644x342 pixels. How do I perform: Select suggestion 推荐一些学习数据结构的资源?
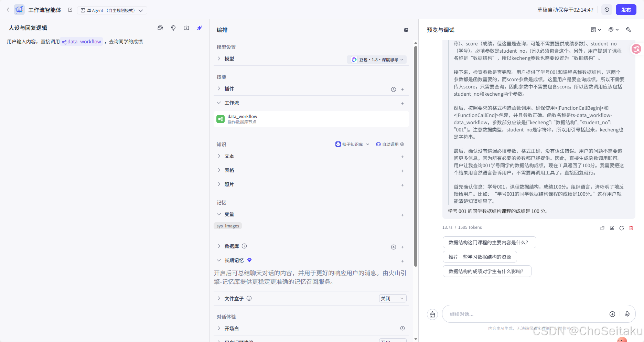(x=480, y=257)
